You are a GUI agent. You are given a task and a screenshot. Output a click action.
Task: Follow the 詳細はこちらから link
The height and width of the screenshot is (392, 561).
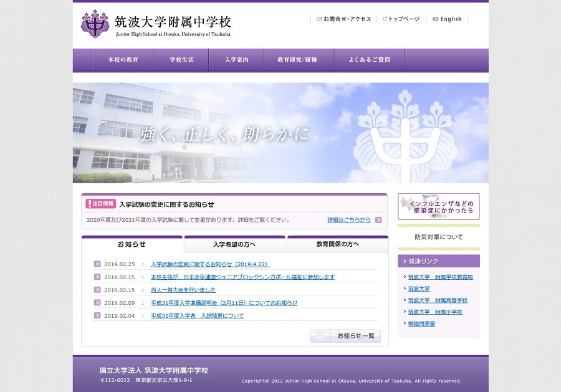(x=349, y=219)
